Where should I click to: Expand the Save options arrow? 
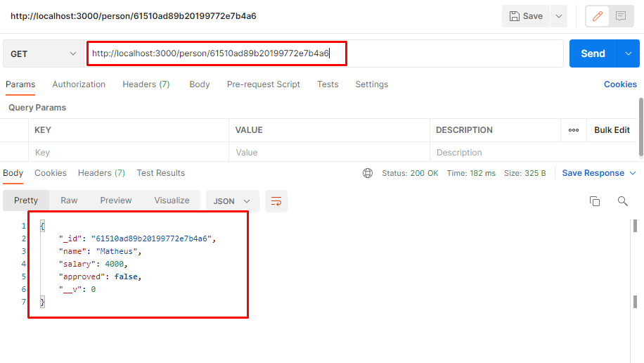coord(559,16)
